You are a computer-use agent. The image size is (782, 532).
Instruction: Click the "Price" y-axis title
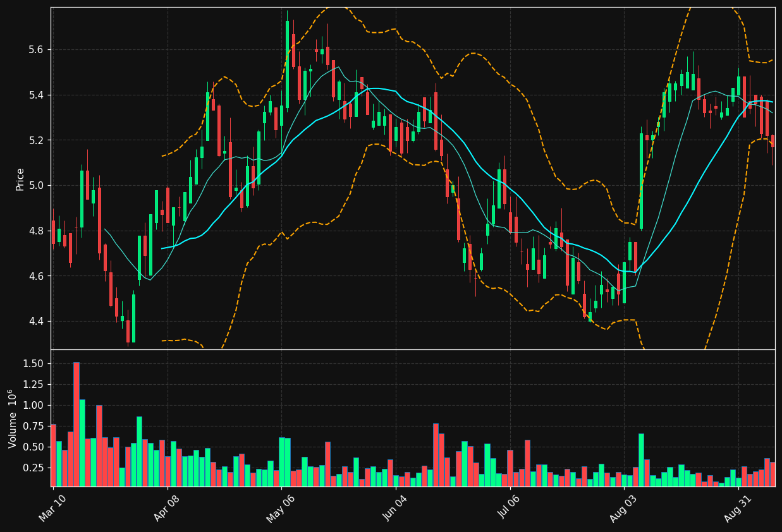[x=20, y=179]
